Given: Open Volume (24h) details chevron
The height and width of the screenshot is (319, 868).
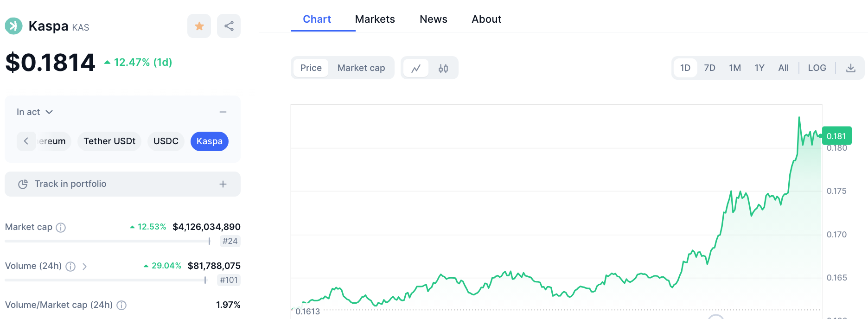Looking at the screenshot, I should (x=84, y=266).
